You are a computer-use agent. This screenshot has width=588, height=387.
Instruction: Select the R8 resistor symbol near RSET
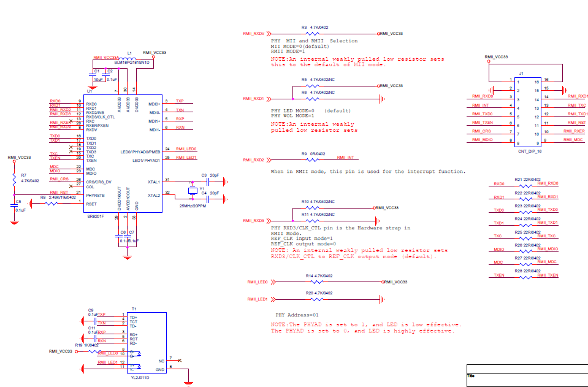point(52,204)
